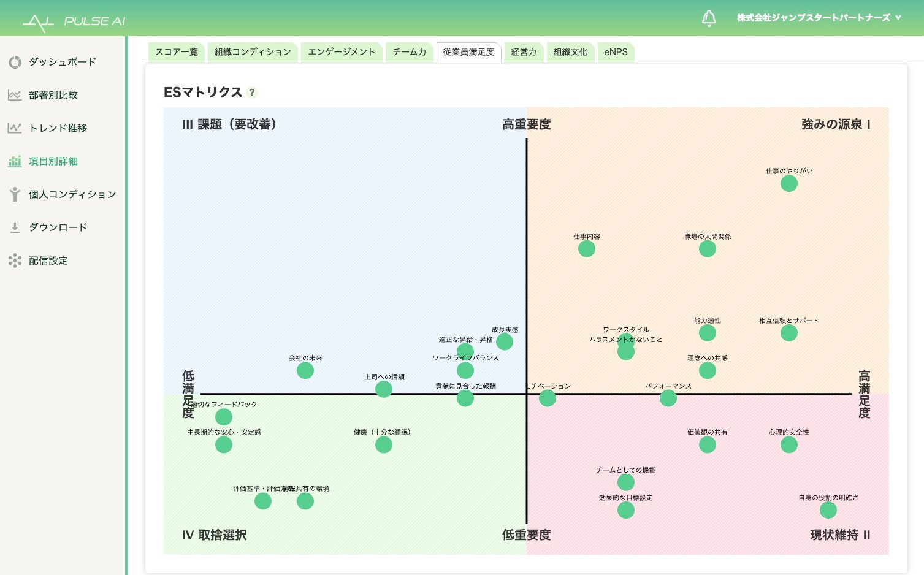Click the 強みの源泉 I quadrant label
Screen dimensions: 924x575
836,124
